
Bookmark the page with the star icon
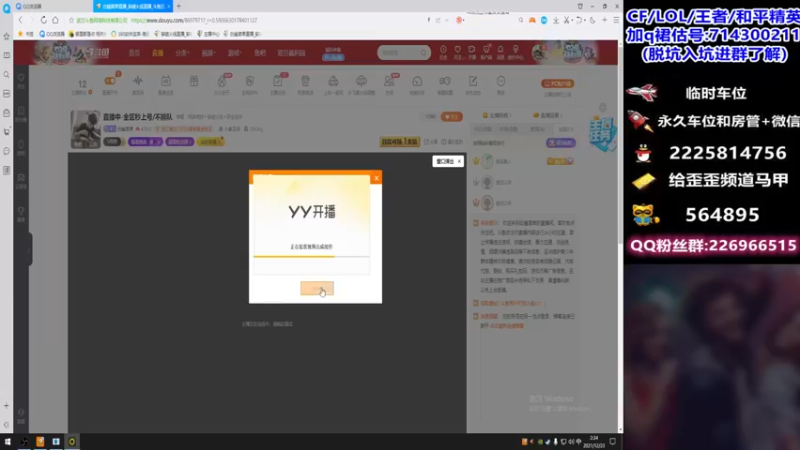click(71, 20)
